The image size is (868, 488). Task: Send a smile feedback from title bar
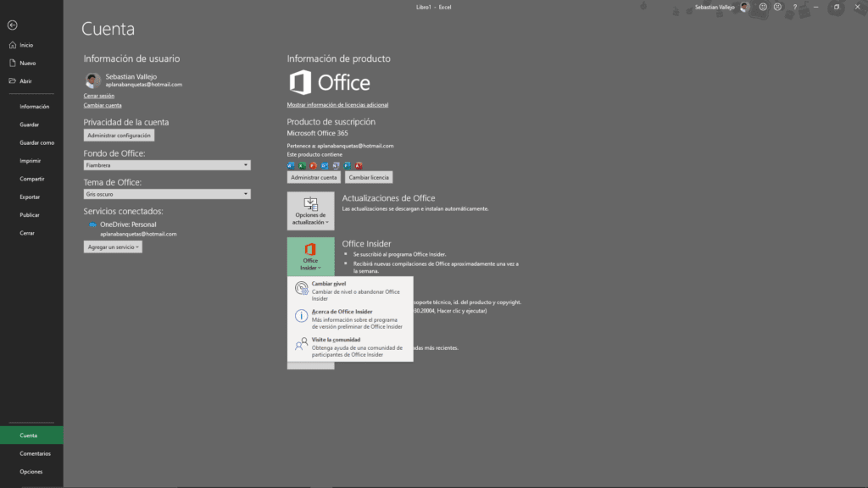click(763, 7)
